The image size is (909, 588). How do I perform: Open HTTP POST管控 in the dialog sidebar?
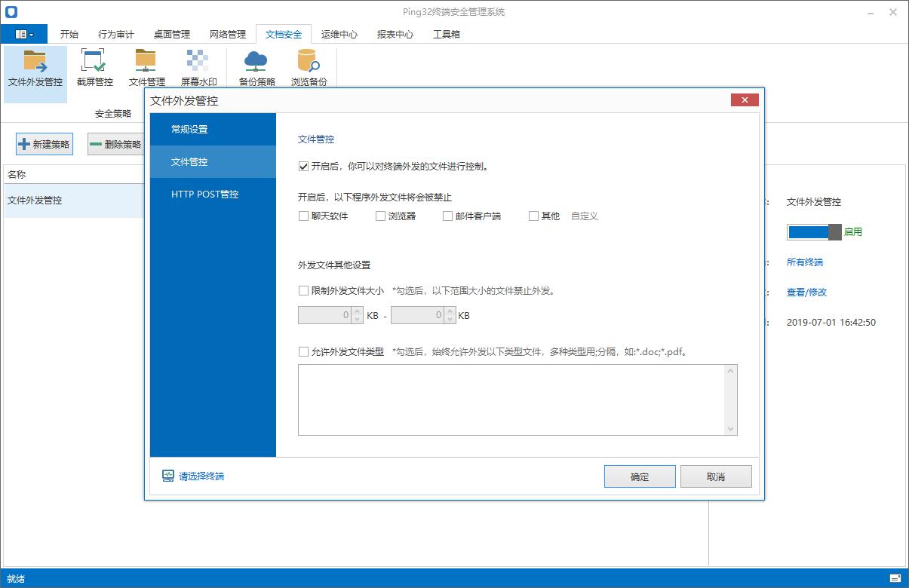tap(213, 194)
